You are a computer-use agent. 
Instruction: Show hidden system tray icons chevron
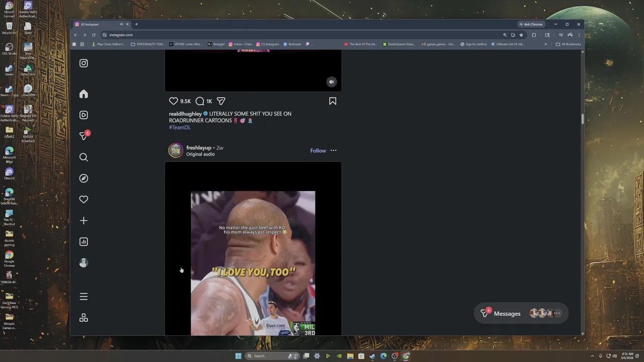point(593,356)
